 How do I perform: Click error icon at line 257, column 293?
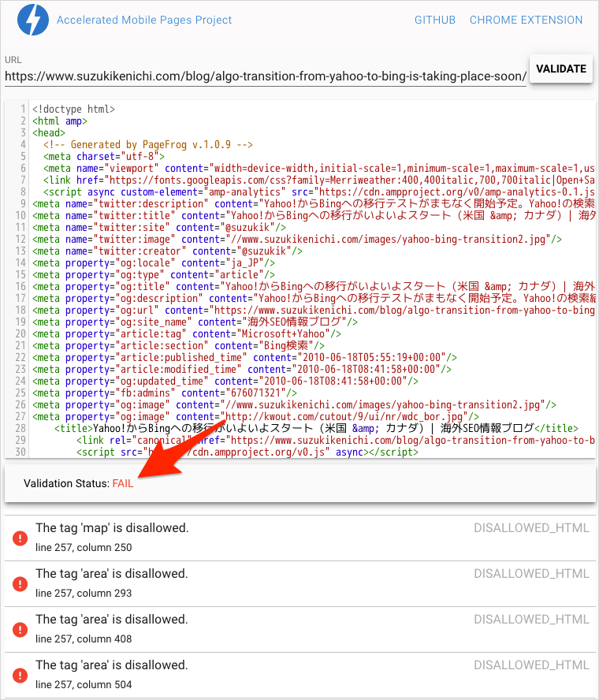[20, 583]
